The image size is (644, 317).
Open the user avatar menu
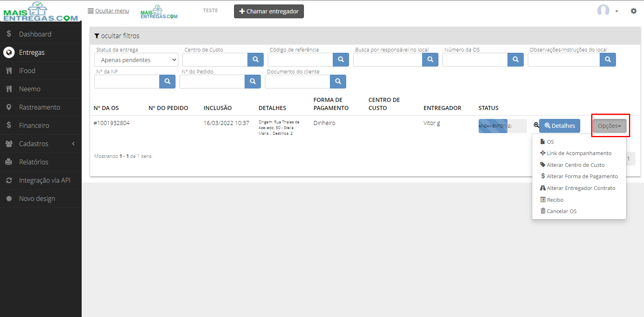(x=607, y=11)
